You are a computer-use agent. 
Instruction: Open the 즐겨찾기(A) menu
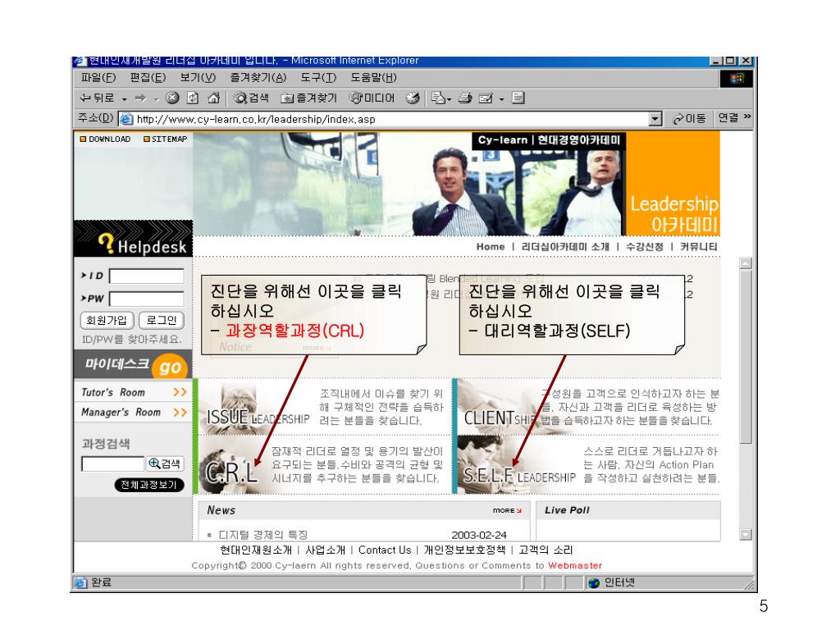(258, 78)
